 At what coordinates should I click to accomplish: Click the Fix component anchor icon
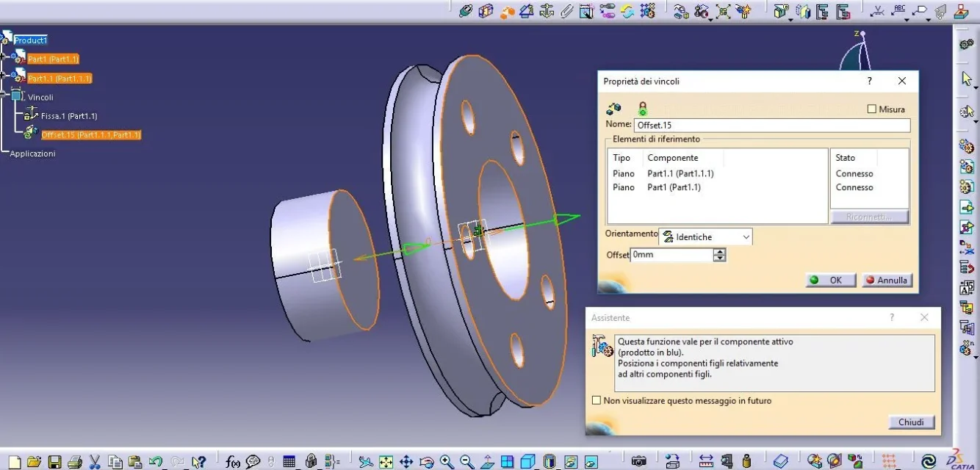coord(547,11)
